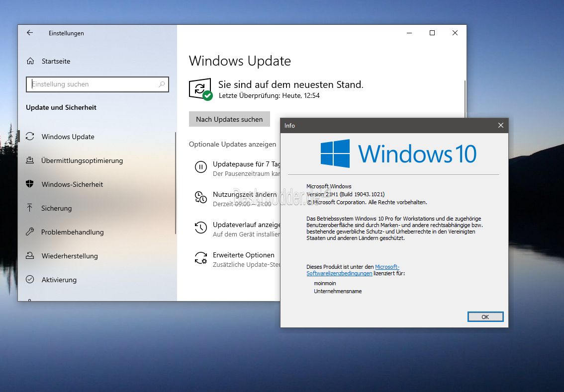
Task: Click Nach Updates suchen button
Action: (x=229, y=119)
